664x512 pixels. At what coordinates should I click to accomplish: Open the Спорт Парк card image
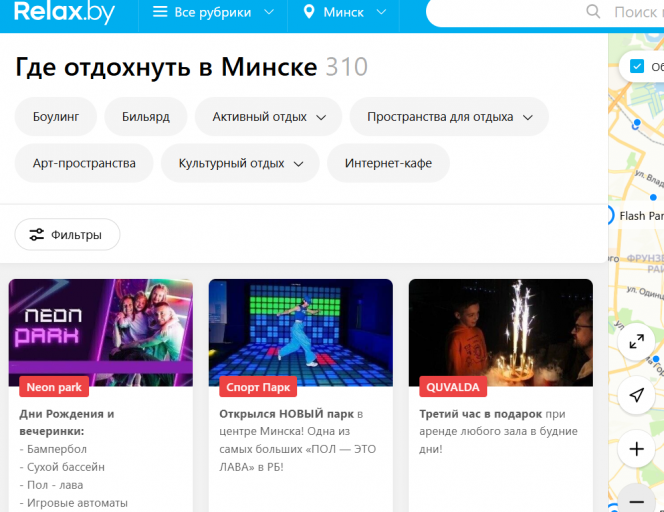[x=301, y=332]
